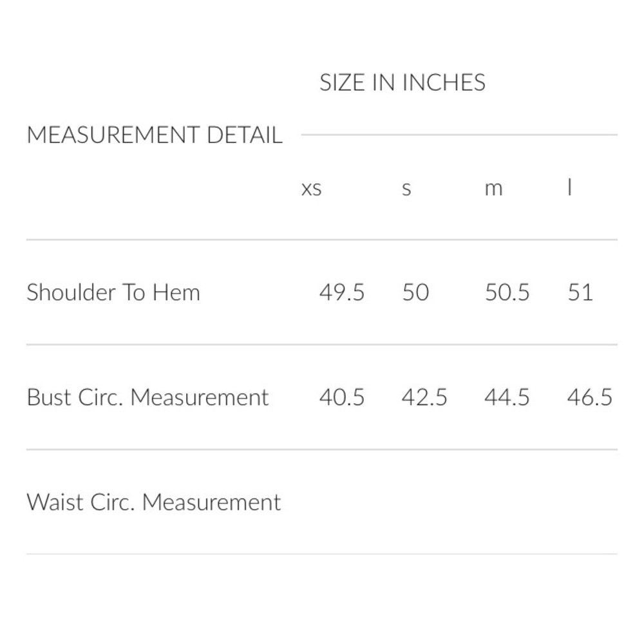The width and height of the screenshot is (644, 644).
Task: Select the xs size column header
Action: [311, 189]
